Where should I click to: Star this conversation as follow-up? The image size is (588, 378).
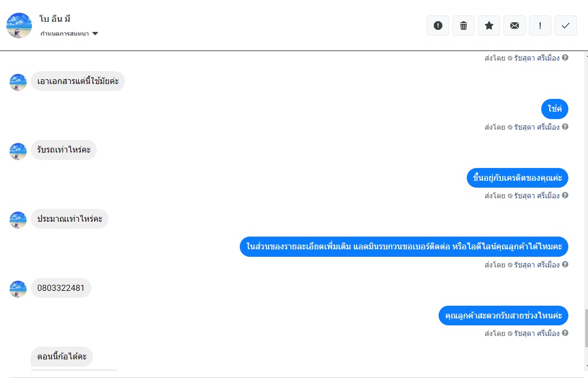click(489, 26)
